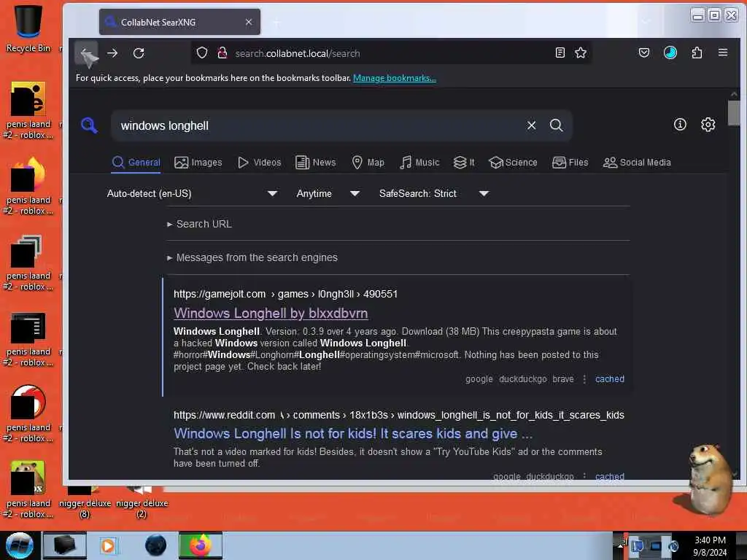Click the Windows Start orb
This screenshot has width=747, height=560.
coord(20,545)
